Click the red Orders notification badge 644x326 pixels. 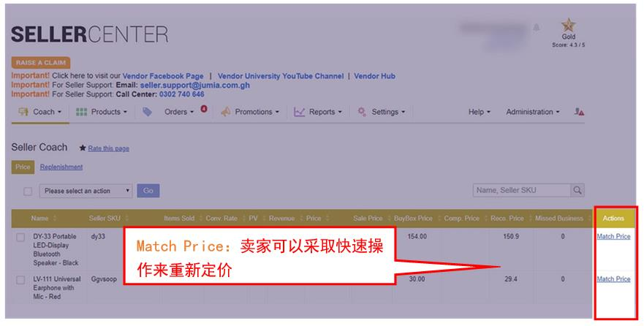204,109
